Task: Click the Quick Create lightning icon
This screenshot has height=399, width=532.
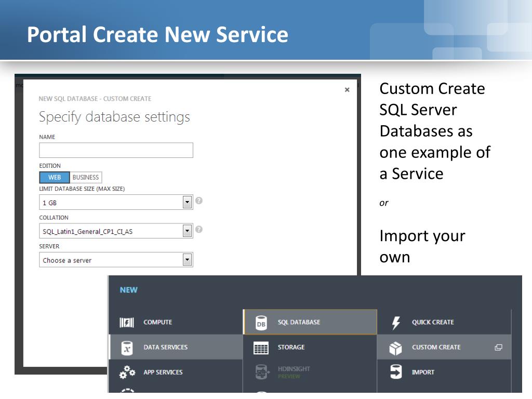Action: [x=395, y=323]
